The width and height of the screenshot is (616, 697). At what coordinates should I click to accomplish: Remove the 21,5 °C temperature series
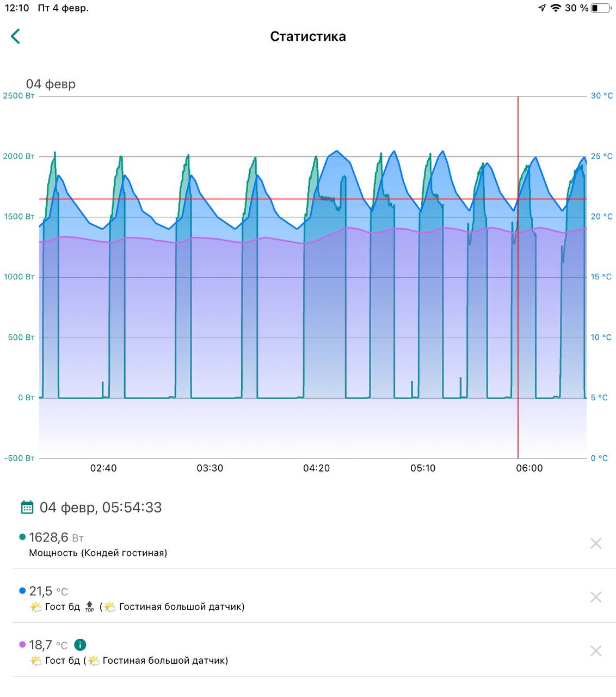[x=596, y=597]
